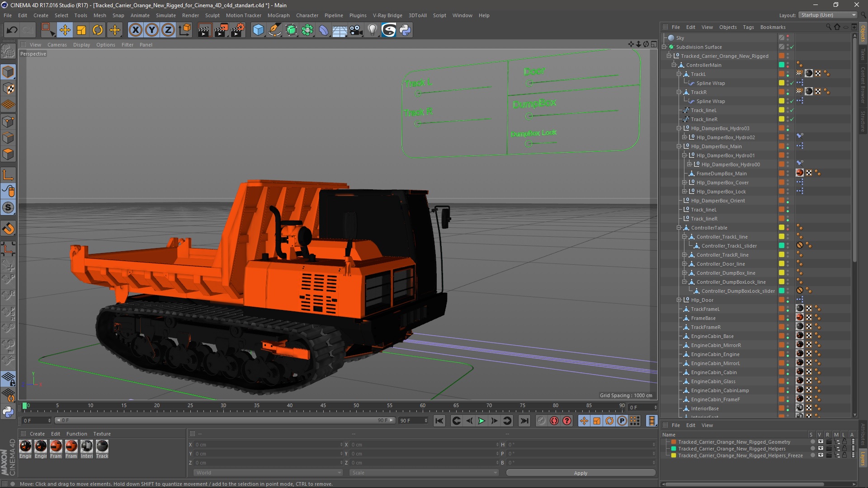Toggle Y axis lock

[152, 30]
